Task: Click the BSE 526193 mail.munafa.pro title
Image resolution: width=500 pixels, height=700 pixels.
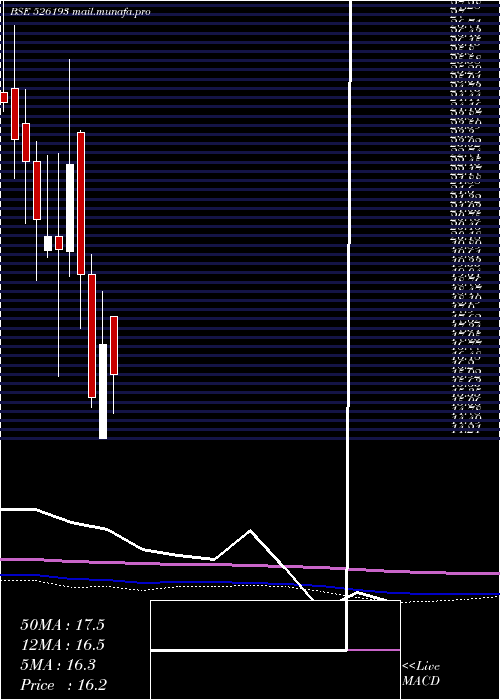Action: point(80,12)
